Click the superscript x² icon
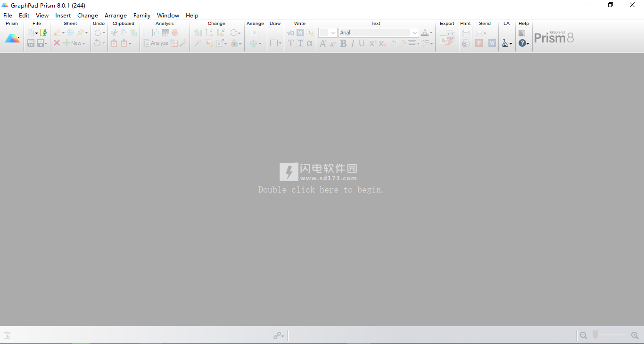The height and width of the screenshot is (344, 644). (x=372, y=43)
